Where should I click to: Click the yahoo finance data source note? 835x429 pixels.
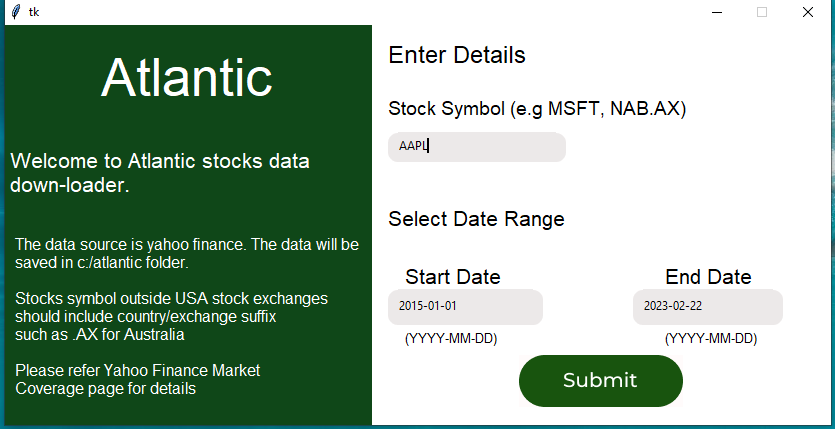pos(187,254)
